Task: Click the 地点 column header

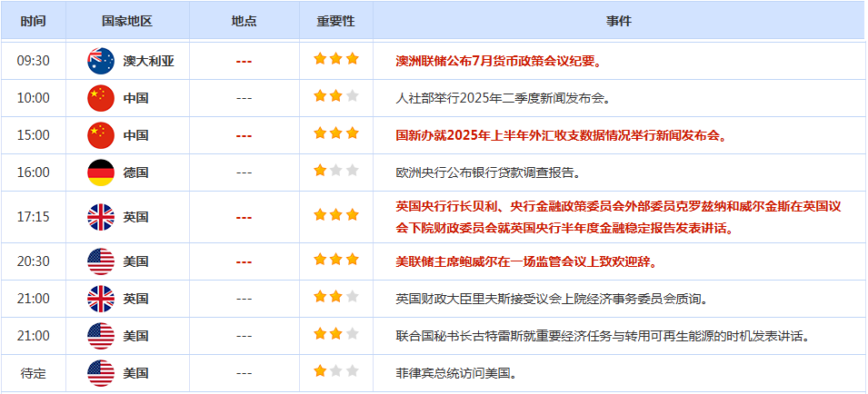Action: pos(244,21)
